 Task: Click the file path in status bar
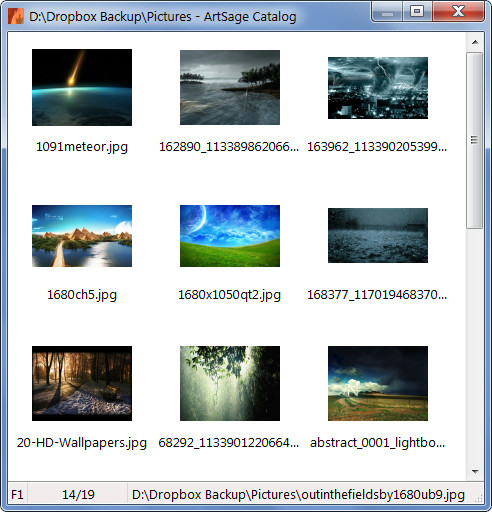tap(298, 495)
